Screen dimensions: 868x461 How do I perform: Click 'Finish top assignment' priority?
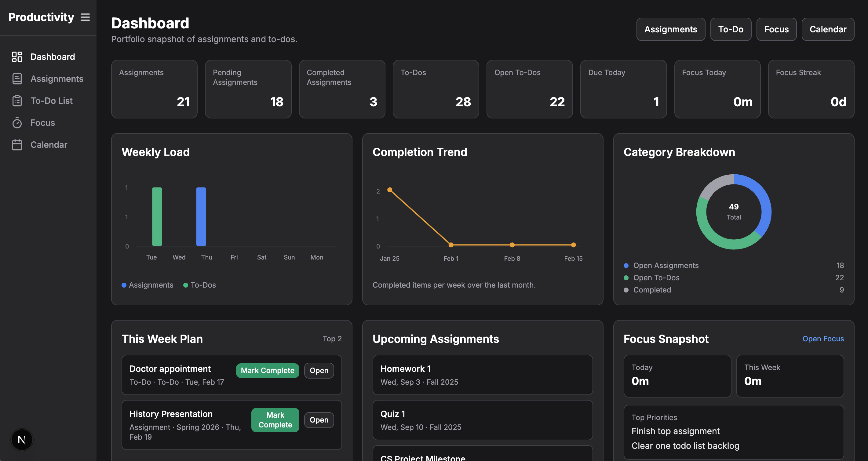[x=675, y=431]
